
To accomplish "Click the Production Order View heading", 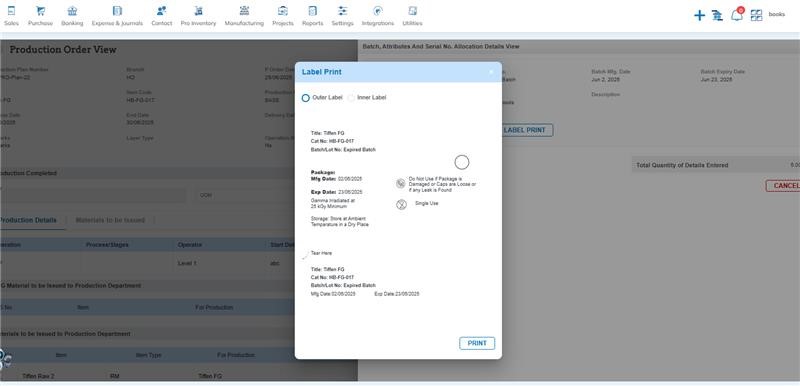I will (63, 49).
